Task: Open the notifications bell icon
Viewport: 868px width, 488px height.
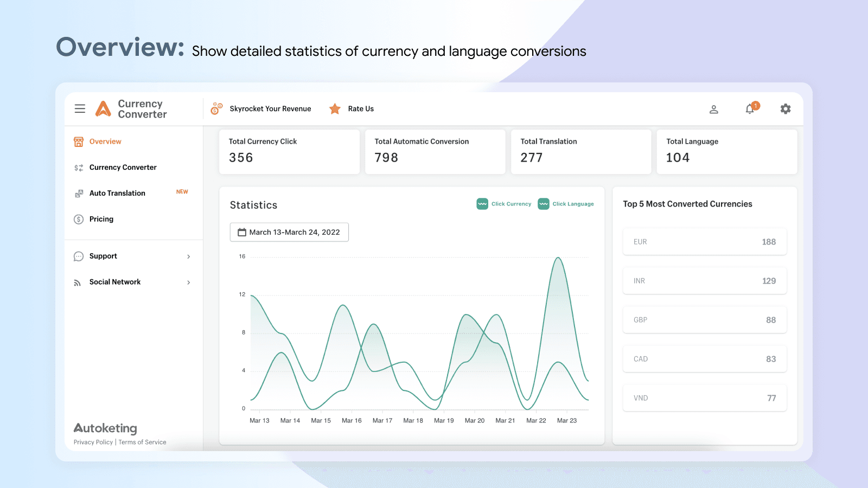Action: tap(750, 109)
